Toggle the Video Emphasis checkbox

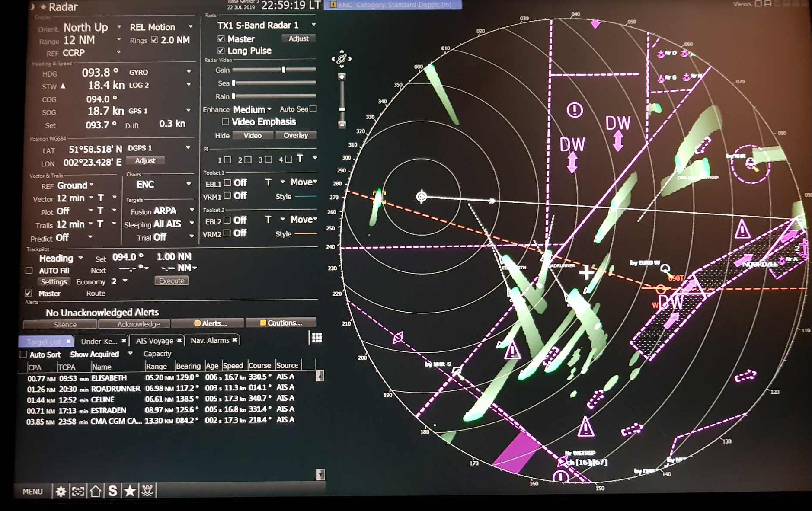[x=226, y=122]
